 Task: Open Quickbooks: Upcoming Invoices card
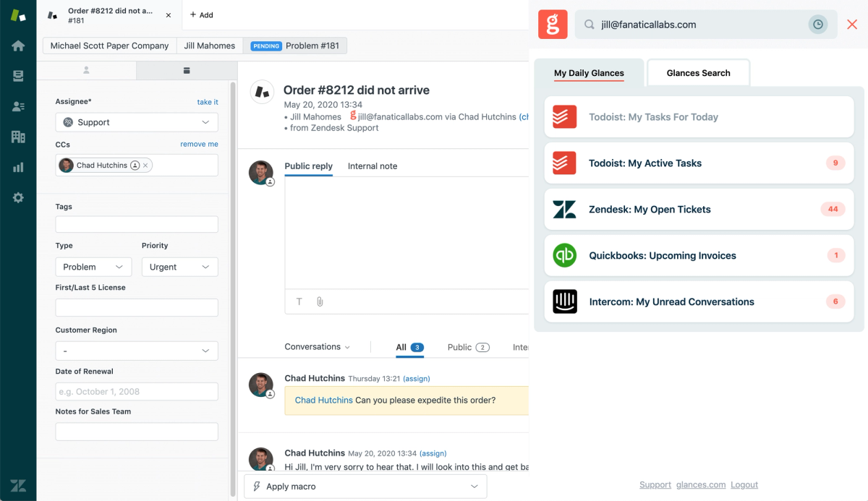click(x=699, y=255)
